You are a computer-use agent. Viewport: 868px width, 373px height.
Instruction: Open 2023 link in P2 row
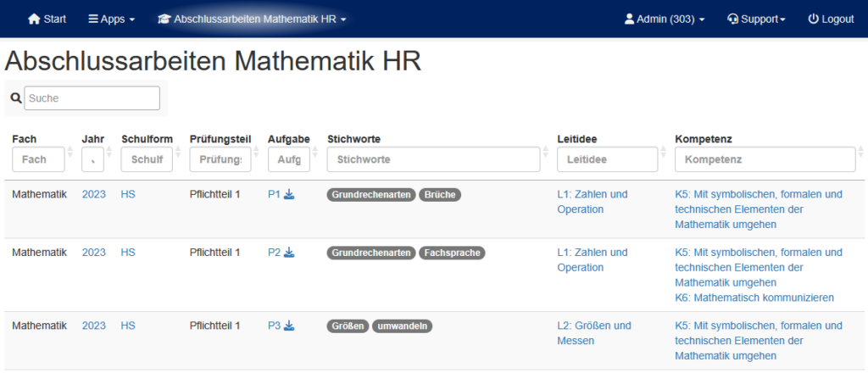[93, 253]
